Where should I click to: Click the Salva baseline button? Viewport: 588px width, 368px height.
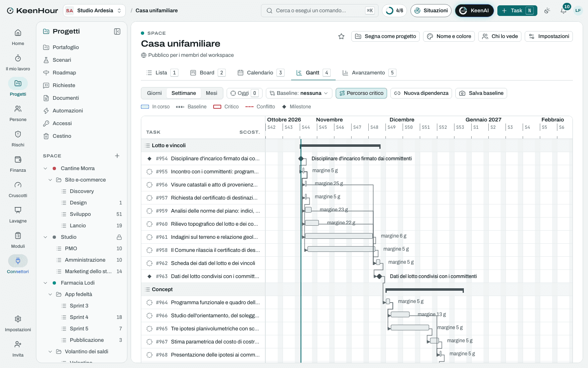(x=481, y=93)
